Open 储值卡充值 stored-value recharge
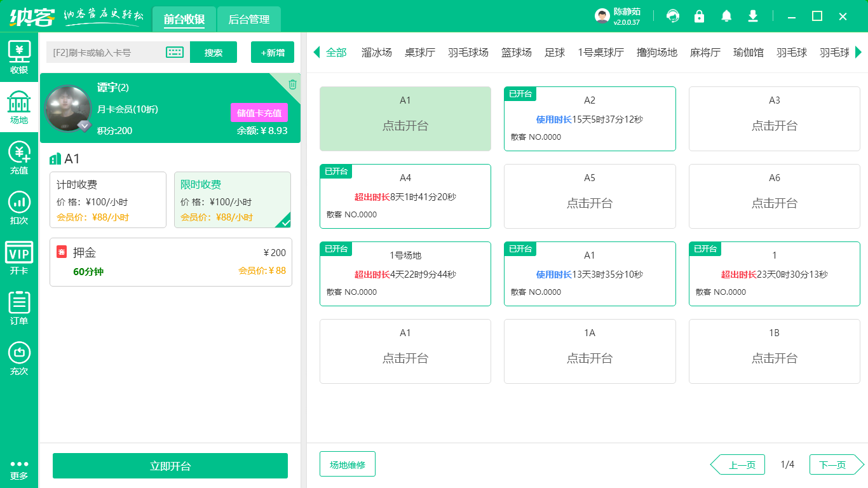 [x=259, y=112]
